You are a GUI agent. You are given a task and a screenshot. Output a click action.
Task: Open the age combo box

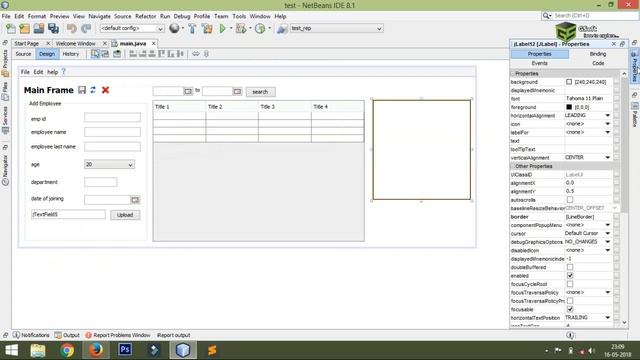click(109, 164)
